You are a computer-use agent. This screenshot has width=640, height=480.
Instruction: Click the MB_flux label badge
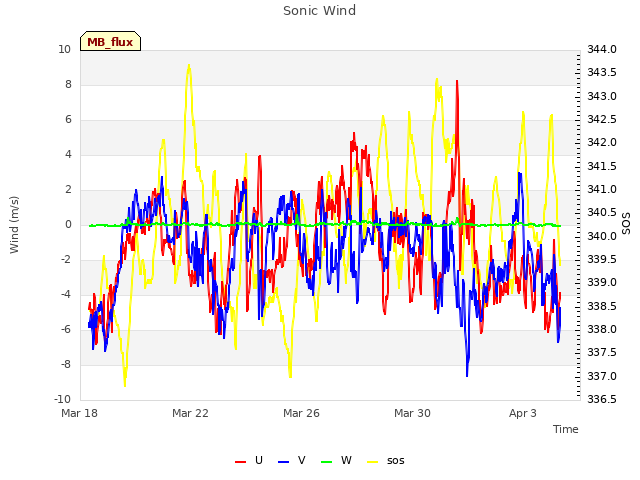pyautogui.click(x=110, y=41)
